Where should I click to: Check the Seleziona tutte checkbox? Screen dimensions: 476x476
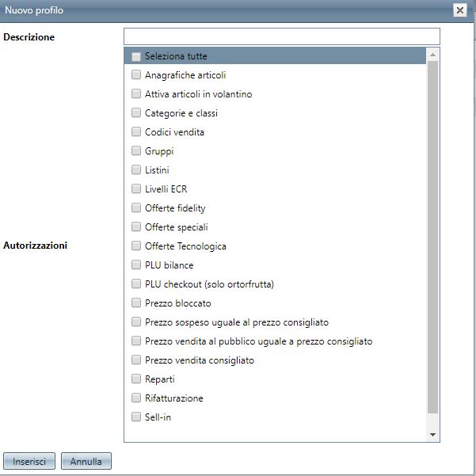pyautogui.click(x=136, y=56)
